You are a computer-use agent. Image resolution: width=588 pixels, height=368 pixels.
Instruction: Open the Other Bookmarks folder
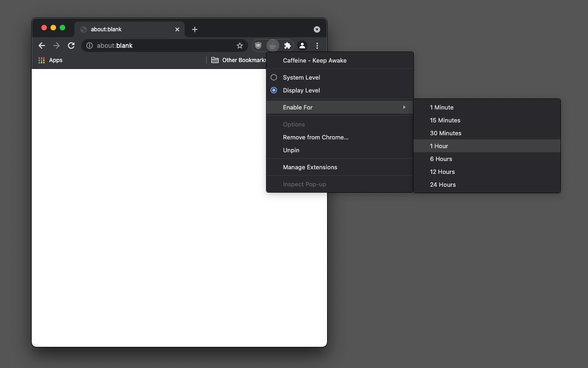239,60
